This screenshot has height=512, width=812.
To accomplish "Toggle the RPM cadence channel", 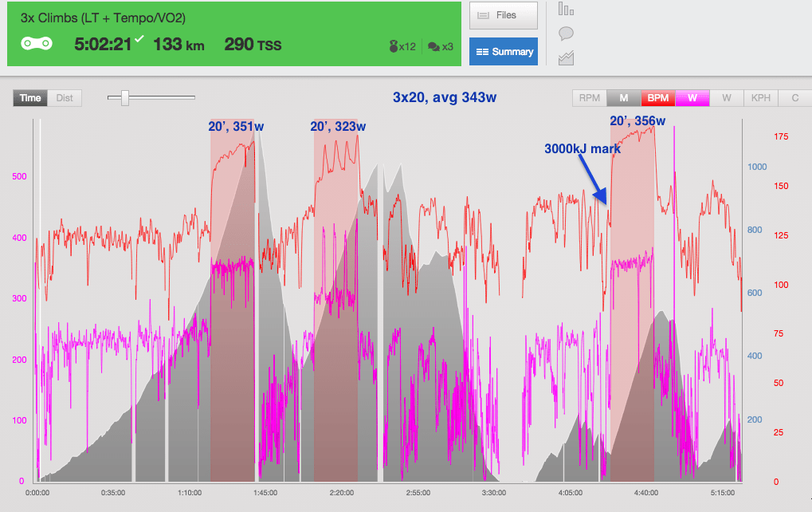I will 590,98.
